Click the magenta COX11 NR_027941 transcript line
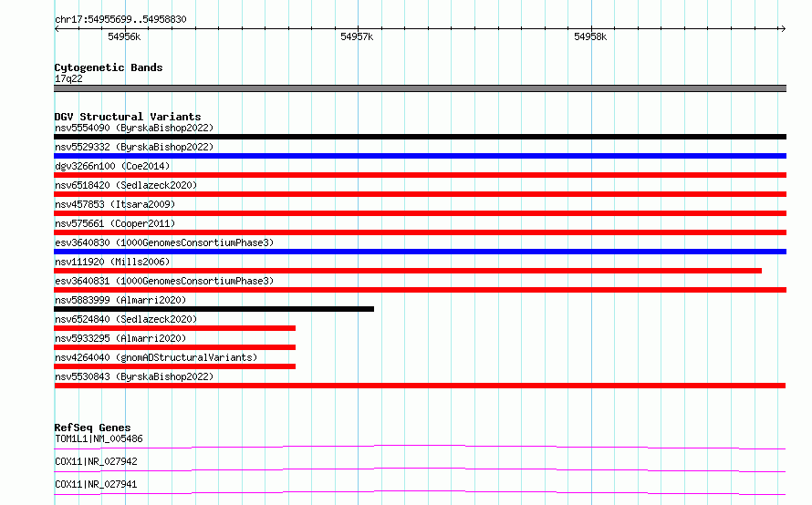 (420, 492)
